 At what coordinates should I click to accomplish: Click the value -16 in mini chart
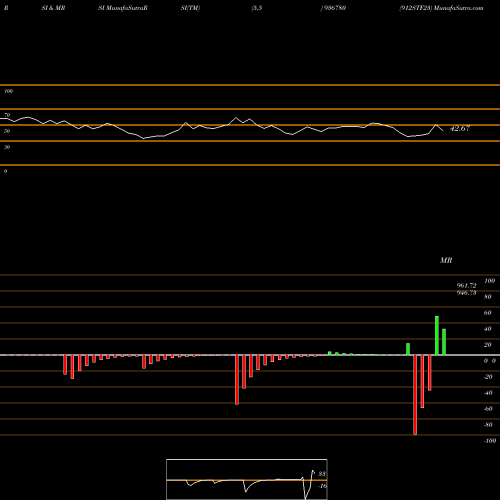pos(322,486)
